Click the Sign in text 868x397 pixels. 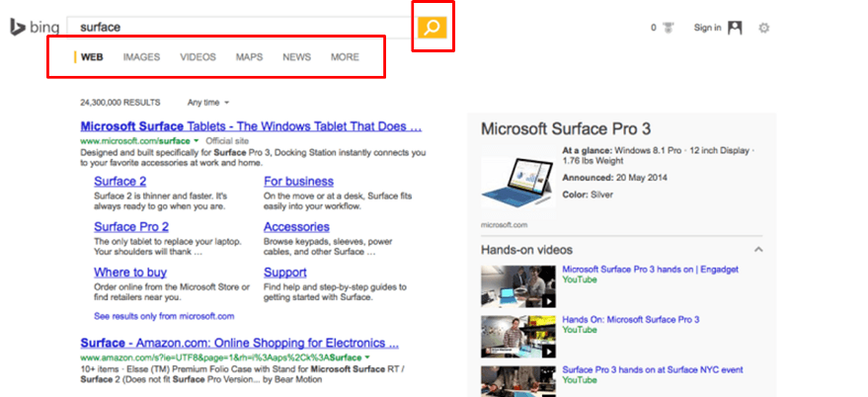click(707, 28)
